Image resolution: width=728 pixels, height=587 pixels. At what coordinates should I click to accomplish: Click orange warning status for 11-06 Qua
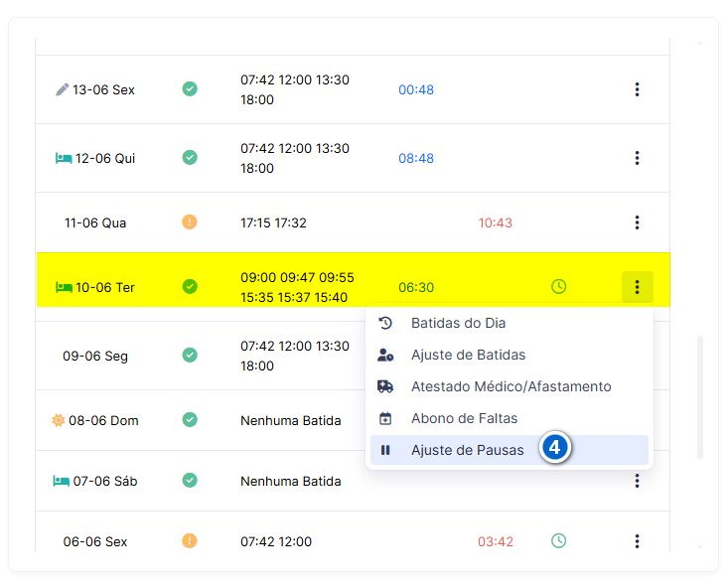190,221
